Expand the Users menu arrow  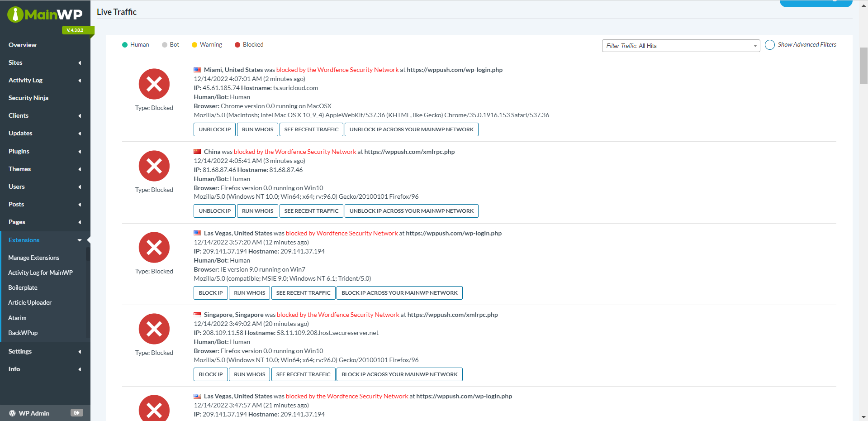coord(80,187)
